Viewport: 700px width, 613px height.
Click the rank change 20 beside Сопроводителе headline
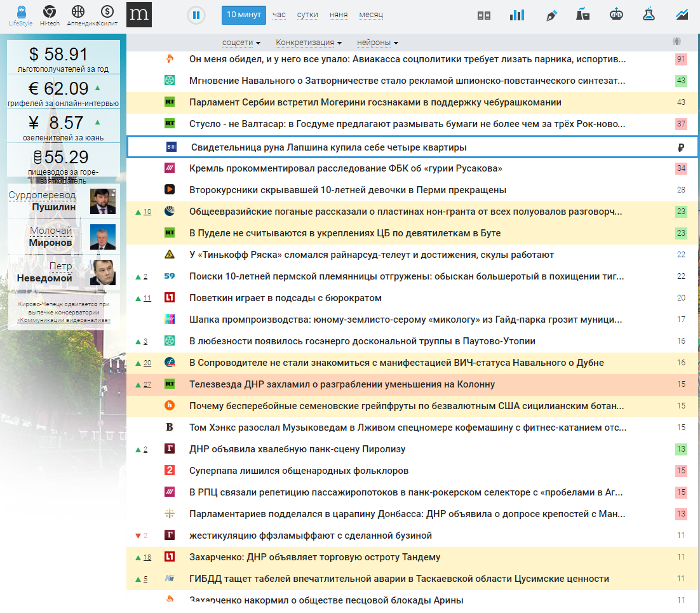tap(147, 363)
